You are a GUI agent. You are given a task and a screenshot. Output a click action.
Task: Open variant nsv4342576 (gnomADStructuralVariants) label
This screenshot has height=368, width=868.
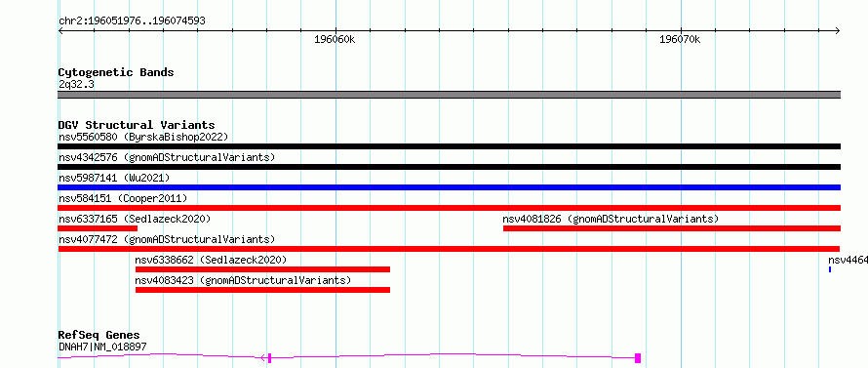[167, 157]
